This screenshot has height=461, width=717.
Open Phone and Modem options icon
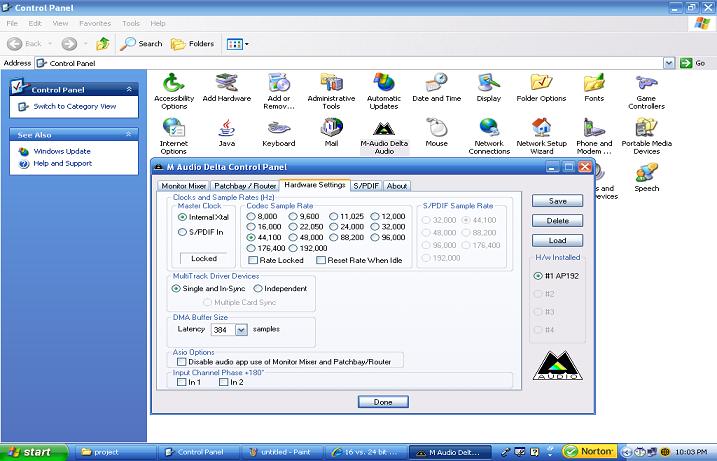click(x=594, y=136)
